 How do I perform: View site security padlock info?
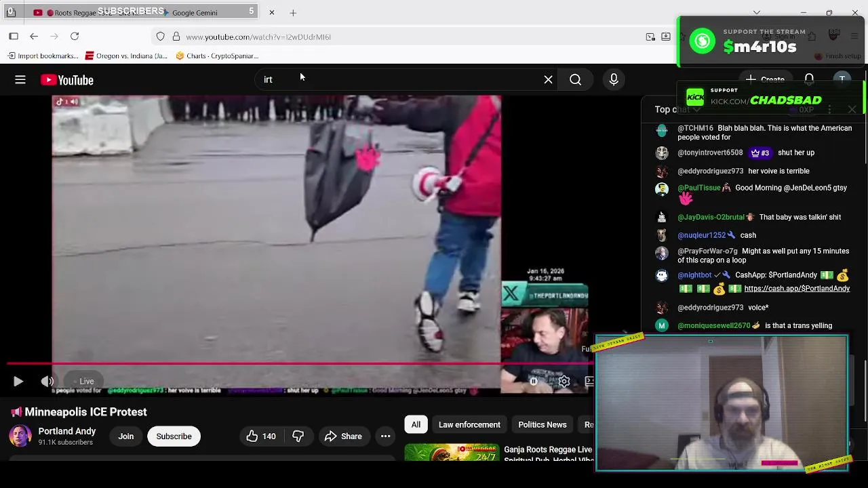tap(176, 37)
